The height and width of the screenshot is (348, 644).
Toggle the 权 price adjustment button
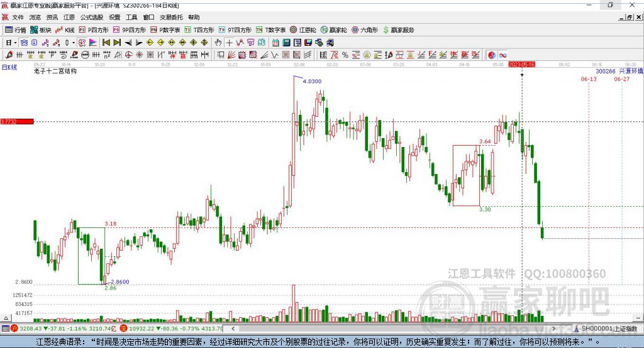81,43
